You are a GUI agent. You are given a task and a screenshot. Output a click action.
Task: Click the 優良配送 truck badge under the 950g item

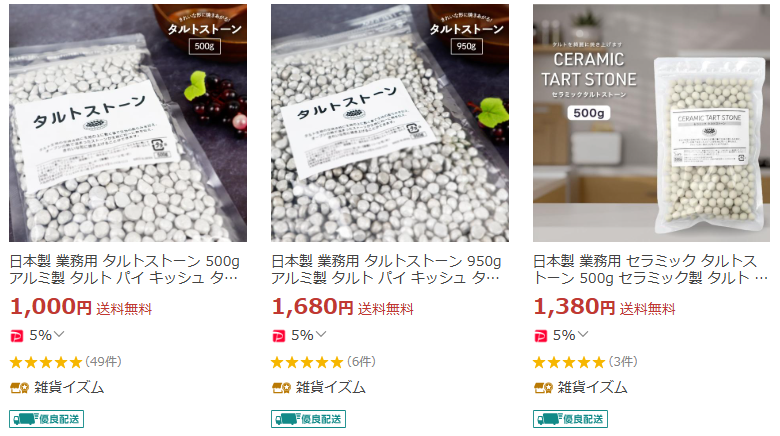pos(308,419)
